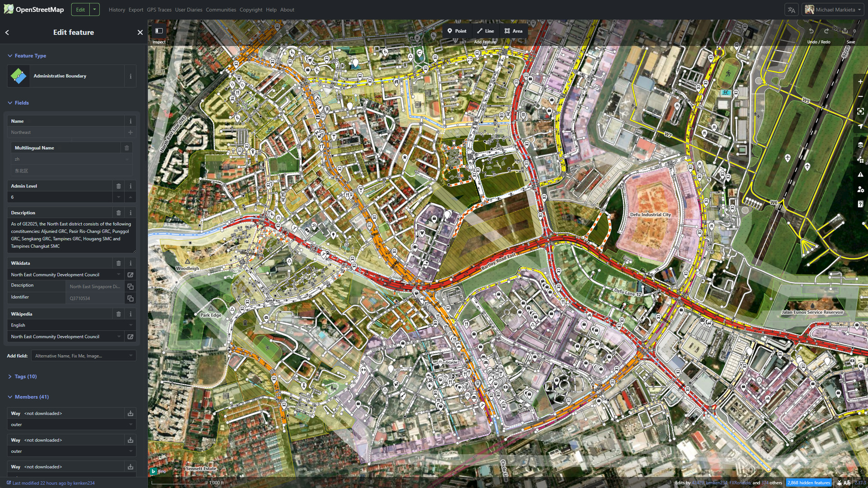
Task: Open the Background layers panel
Action: 860,145
